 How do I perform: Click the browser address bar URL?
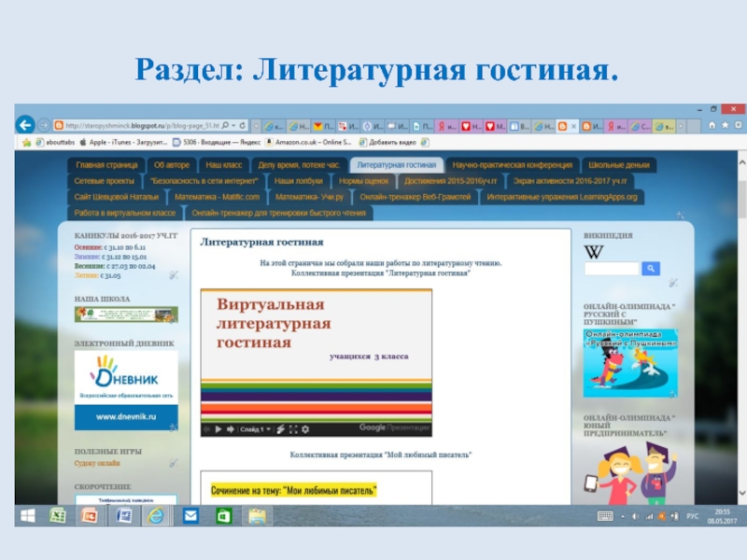(x=142, y=126)
